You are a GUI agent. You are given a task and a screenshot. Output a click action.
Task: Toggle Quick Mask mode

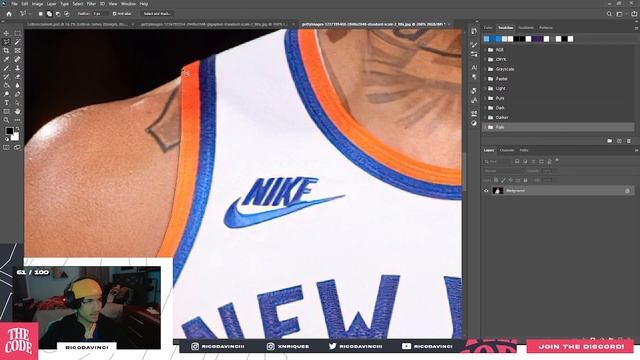(x=6, y=147)
